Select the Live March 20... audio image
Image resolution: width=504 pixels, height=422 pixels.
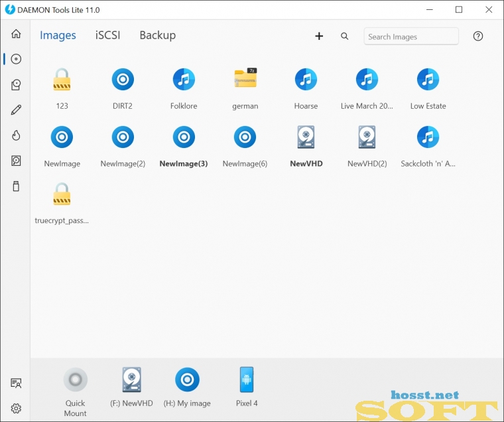click(367, 79)
